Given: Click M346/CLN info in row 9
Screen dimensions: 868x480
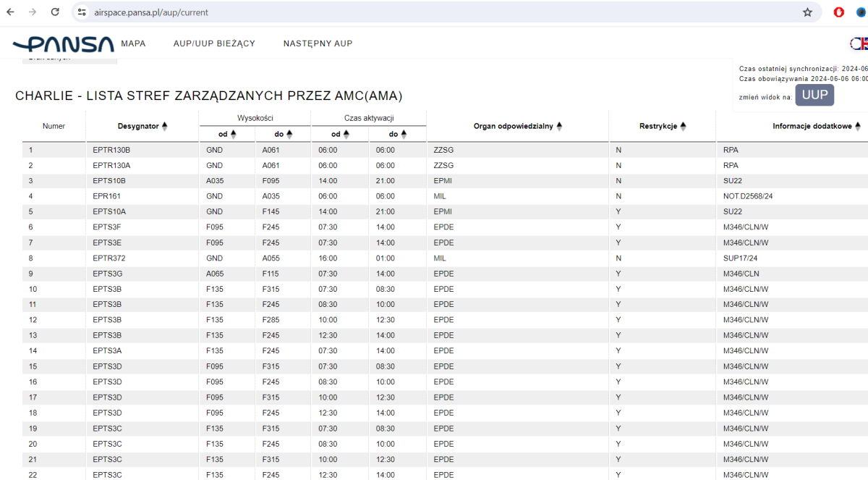Looking at the screenshot, I should 743,274.
